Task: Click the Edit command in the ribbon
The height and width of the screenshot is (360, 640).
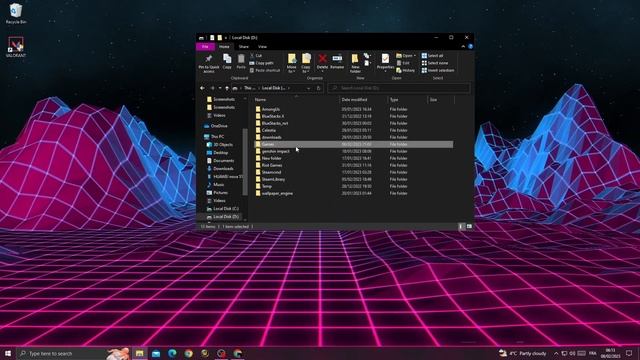Action: [x=403, y=63]
